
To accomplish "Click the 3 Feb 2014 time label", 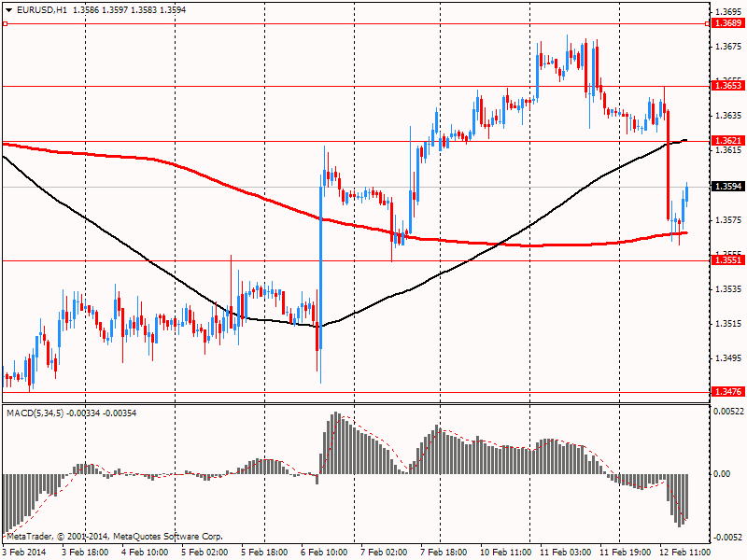I will tap(24, 552).
